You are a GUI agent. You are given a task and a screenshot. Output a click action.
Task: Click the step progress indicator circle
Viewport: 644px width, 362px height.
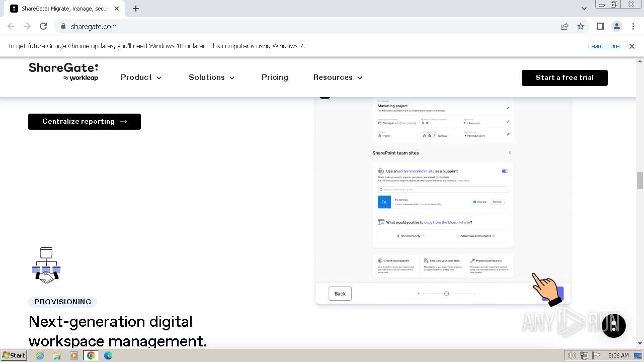point(446,294)
